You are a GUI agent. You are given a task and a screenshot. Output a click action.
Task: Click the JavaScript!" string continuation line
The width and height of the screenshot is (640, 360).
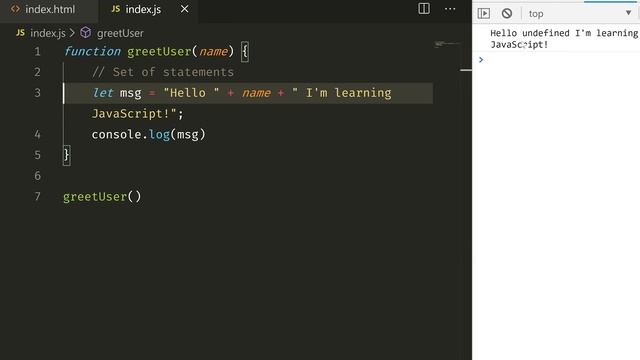click(x=138, y=113)
